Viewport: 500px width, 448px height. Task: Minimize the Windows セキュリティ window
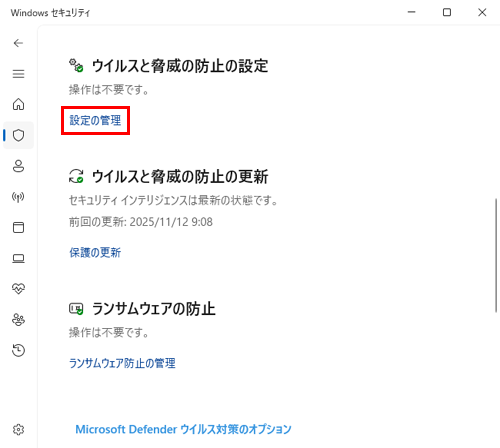412,12
